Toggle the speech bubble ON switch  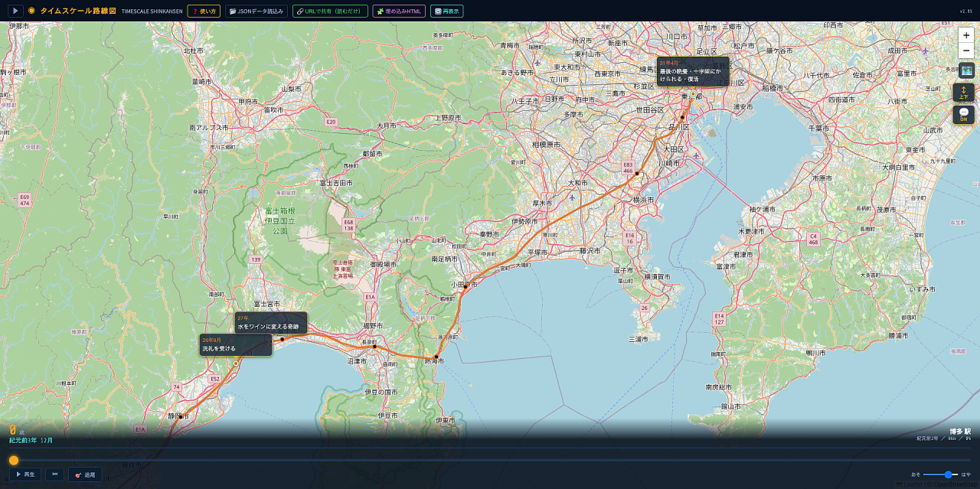[963, 115]
